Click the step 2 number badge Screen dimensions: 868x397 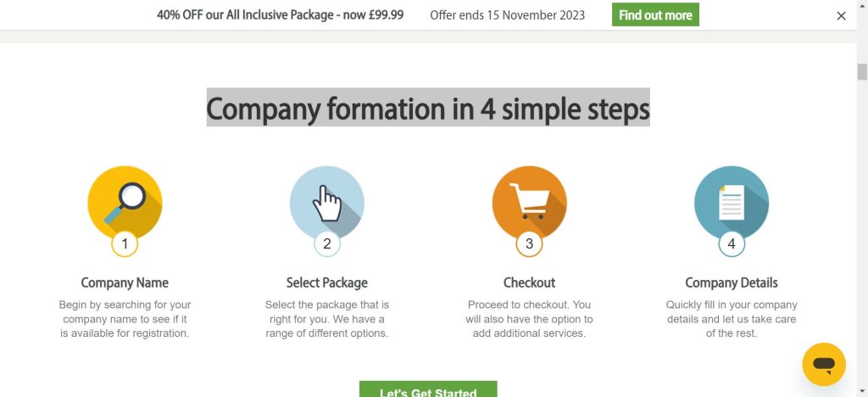pyautogui.click(x=327, y=244)
